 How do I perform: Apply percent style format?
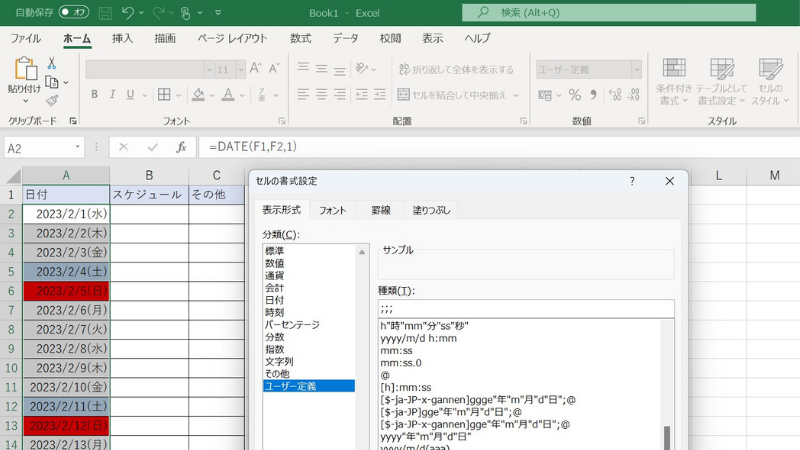[x=575, y=95]
